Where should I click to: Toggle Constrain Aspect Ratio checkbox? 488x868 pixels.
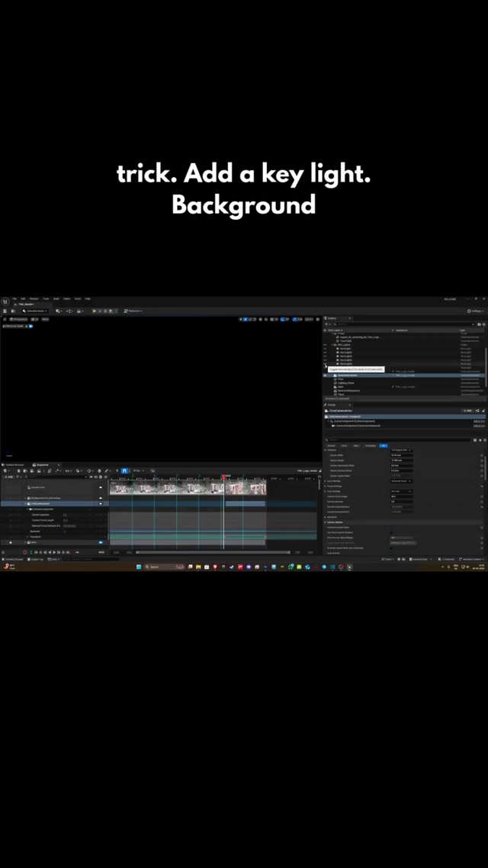coord(392,527)
